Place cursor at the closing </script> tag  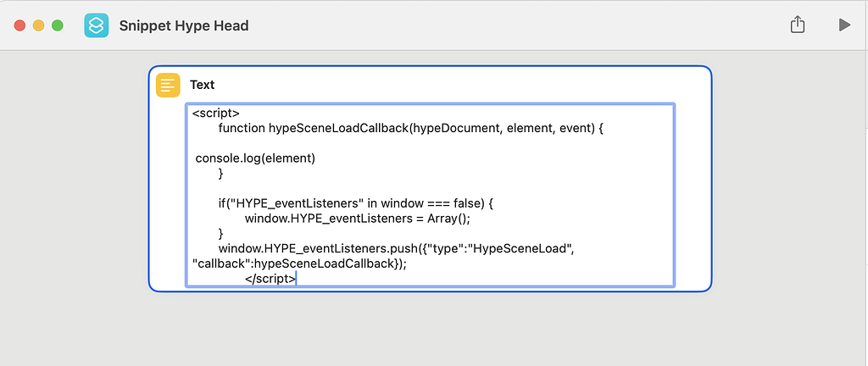270,278
